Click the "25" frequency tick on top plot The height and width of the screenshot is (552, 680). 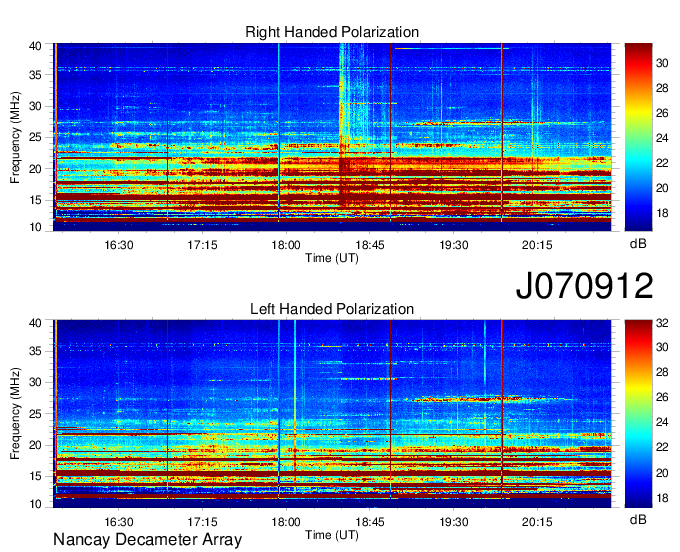[x=35, y=137]
